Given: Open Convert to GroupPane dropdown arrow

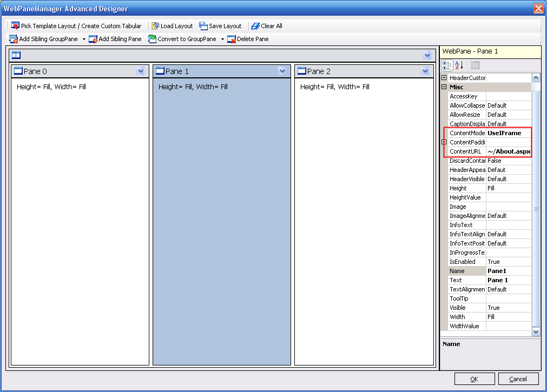Looking at the screenshot, I should [222, 39].
